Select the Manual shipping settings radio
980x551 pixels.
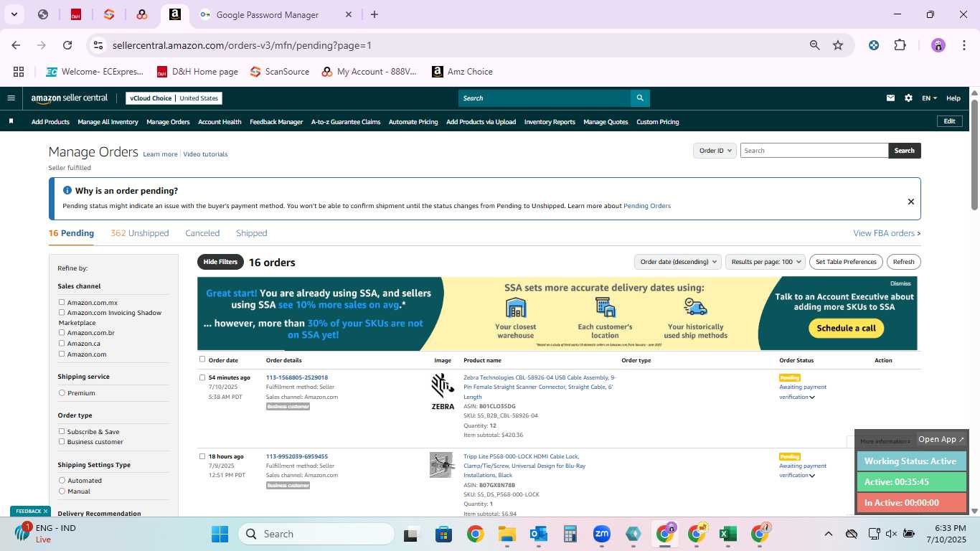tap(62, 491)
